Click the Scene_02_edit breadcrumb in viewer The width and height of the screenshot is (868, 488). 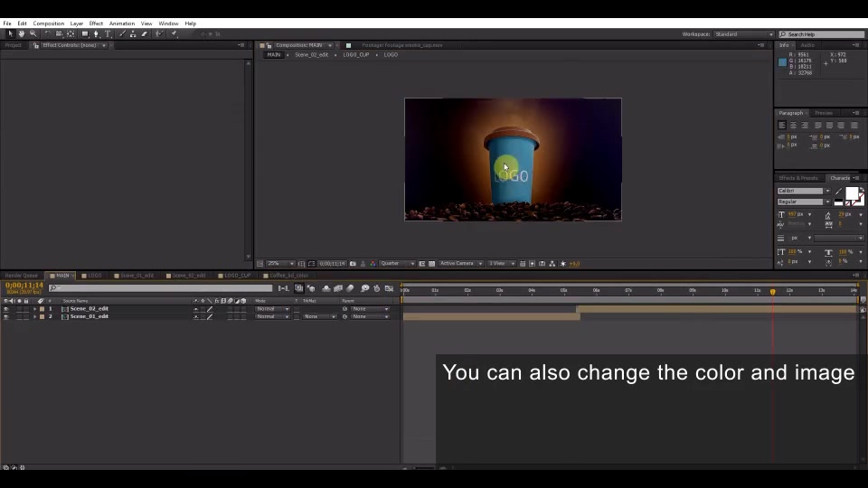(312, 55)
